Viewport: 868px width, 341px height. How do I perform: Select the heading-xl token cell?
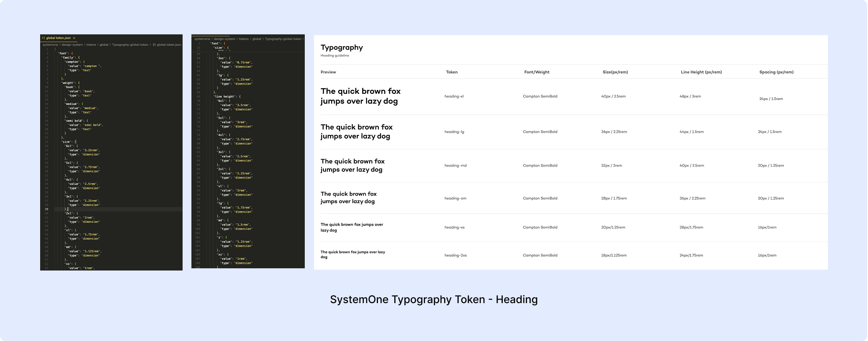pos(454,96)
